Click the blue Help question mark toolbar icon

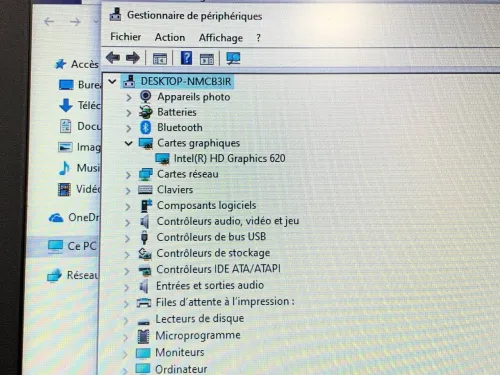(x=186, y=58)
